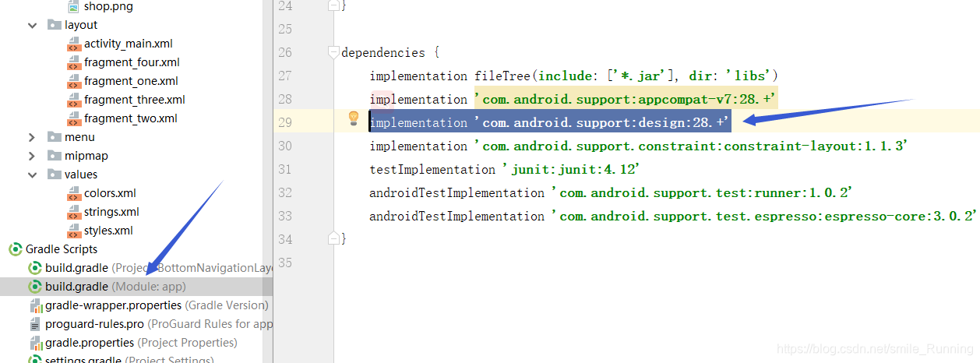This screenshot has width=980, height=363.
Task: Click the word dependencies in the editor
Action: (383, 53)
